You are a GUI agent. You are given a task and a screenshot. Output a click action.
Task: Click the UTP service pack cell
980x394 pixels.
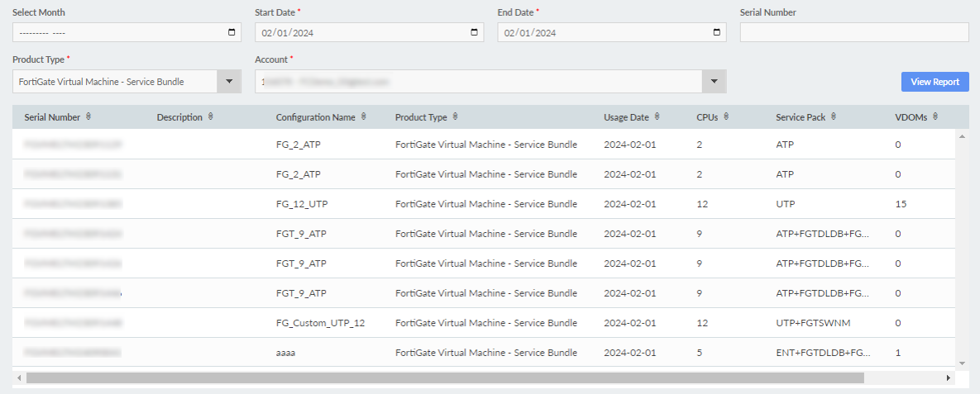point(784,204)
